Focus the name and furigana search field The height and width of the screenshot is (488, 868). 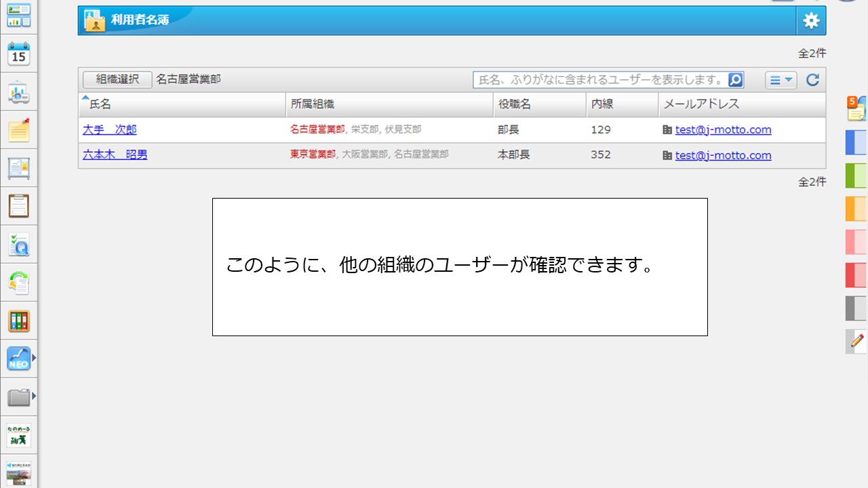click(x=601, y=80)
